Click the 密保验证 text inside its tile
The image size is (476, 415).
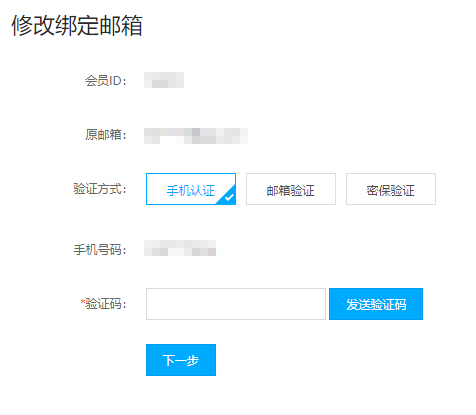click(x=391, y=191)
